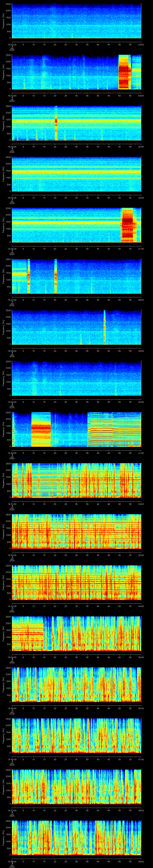Click the spectrogram panel starting at 19:35:00
Viewport: 153px width, 868px height.
(x=76, y=685)
